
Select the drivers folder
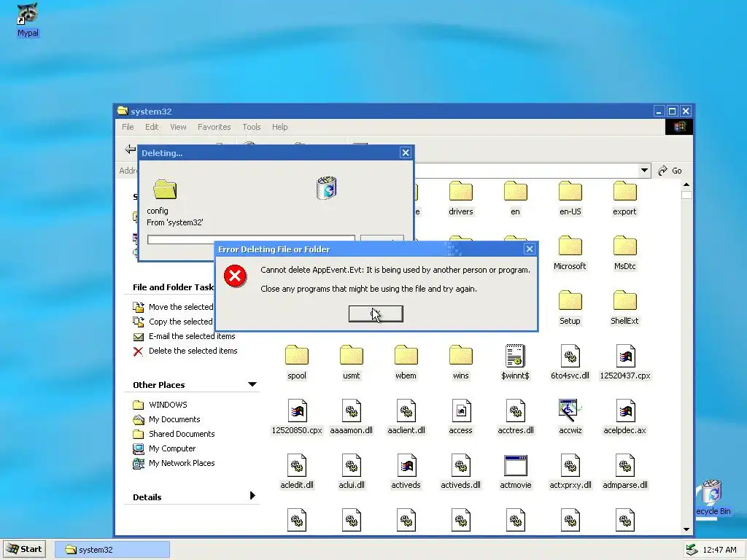tap(461, 198)
